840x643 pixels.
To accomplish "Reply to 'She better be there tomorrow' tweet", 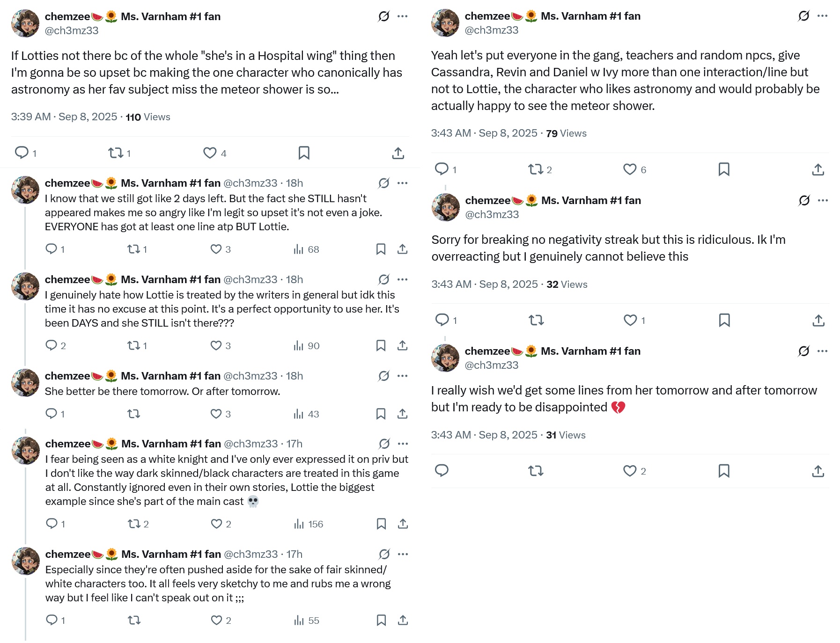I will (55, 414).
